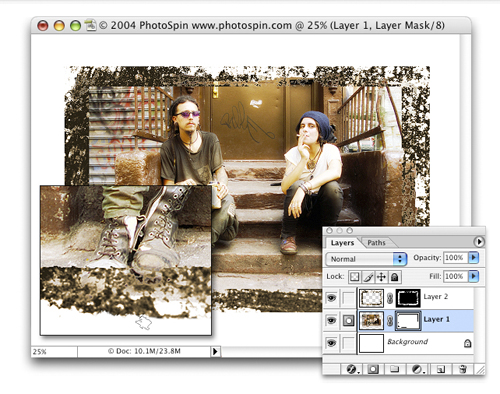The height and width of the screenshot is (394, 500).
Task: Switch to the Paths tab
Action: pyautogui.click(x=376, y=243)
